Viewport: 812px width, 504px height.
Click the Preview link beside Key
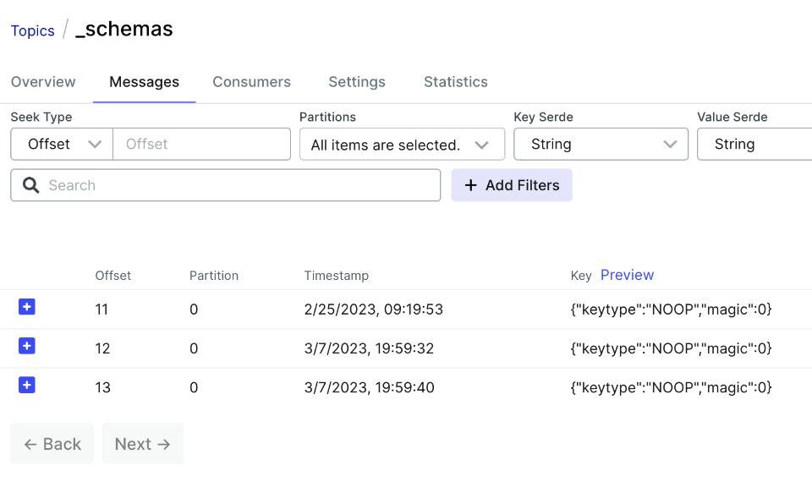[x=627, y=275]
